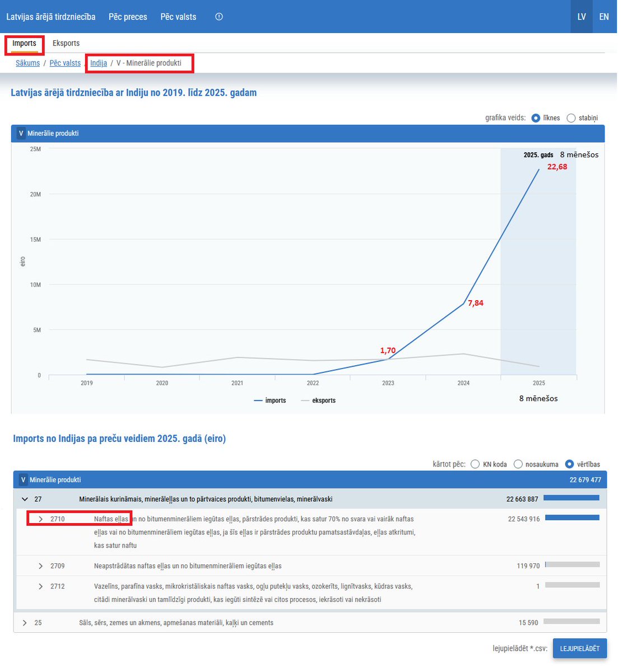Switch language to EN
This screenshot has width=628, height=672.
pyautogui.click(x=604, y=17)
